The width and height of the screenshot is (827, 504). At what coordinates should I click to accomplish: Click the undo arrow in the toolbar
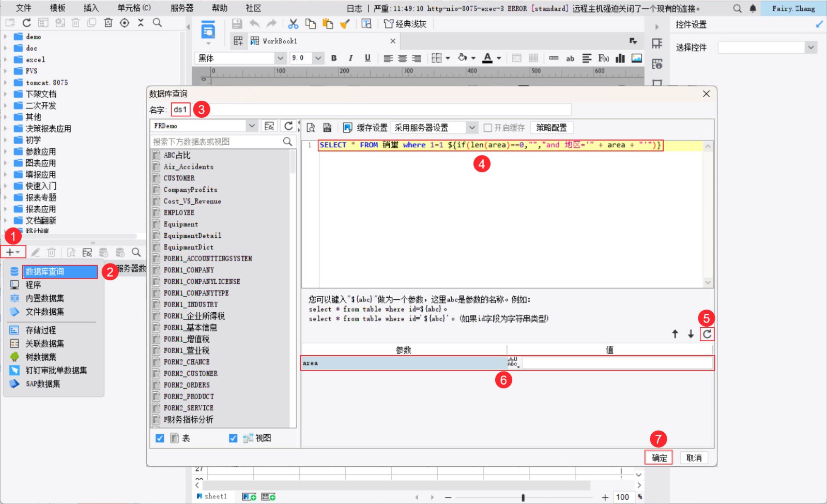(254, 24)
